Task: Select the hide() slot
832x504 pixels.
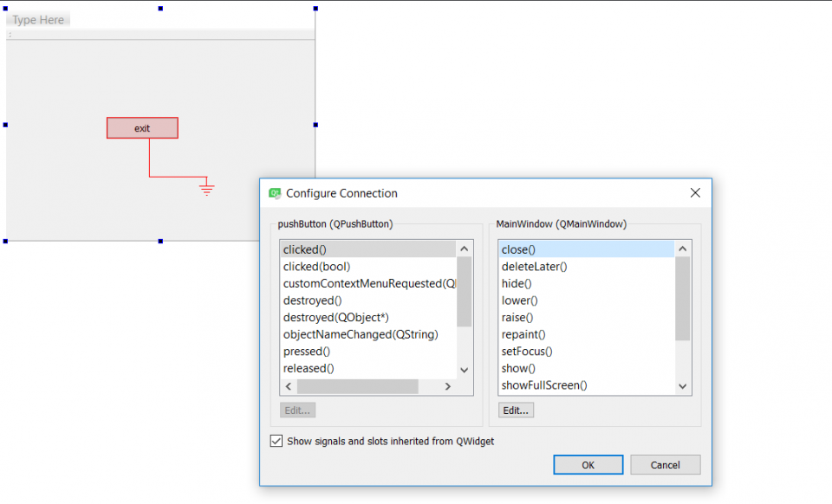Action: pyautogui.click(x=517, y=283)
